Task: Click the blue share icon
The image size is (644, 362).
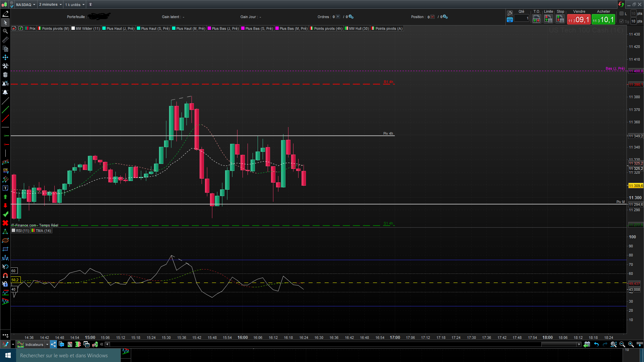Action: coord(53,344)
